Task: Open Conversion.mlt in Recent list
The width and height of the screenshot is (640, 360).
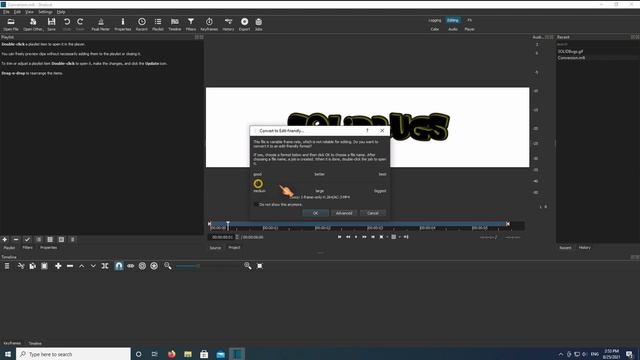Action: pos(571,58)
